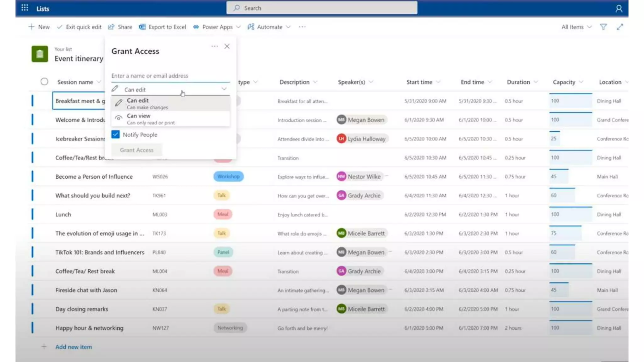644x362 pixels.
Task: Expand list to full screen icon
Action: (x=619, y=27)
